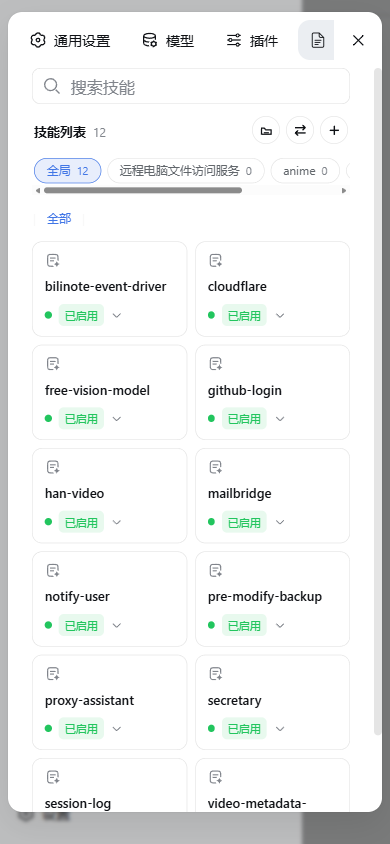Image resolution: width=390 pixels, height=844 pixels.
Task: Click the pre-modify-backup skill icon
Action: [x=216, y=571]
